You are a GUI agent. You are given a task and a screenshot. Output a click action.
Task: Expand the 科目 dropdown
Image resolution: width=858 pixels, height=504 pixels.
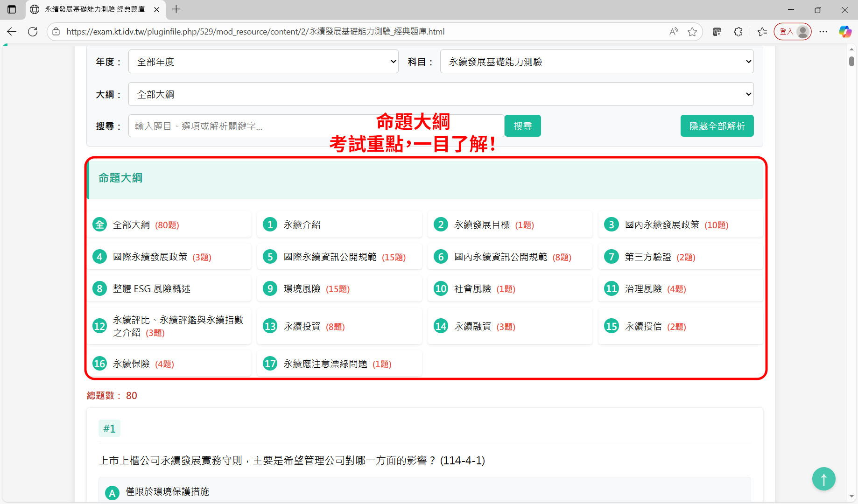(x=597, y=62)
